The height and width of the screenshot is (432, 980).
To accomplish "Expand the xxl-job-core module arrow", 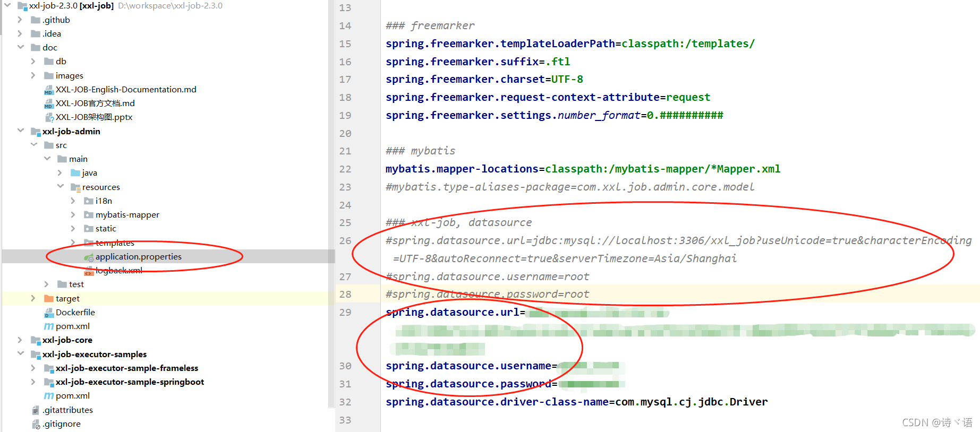I will tap(20, 340).
